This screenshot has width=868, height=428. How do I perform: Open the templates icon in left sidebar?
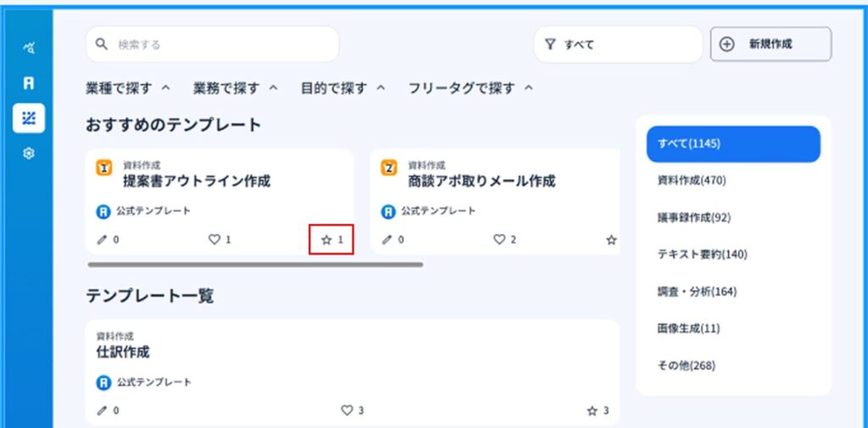(28, 119)
